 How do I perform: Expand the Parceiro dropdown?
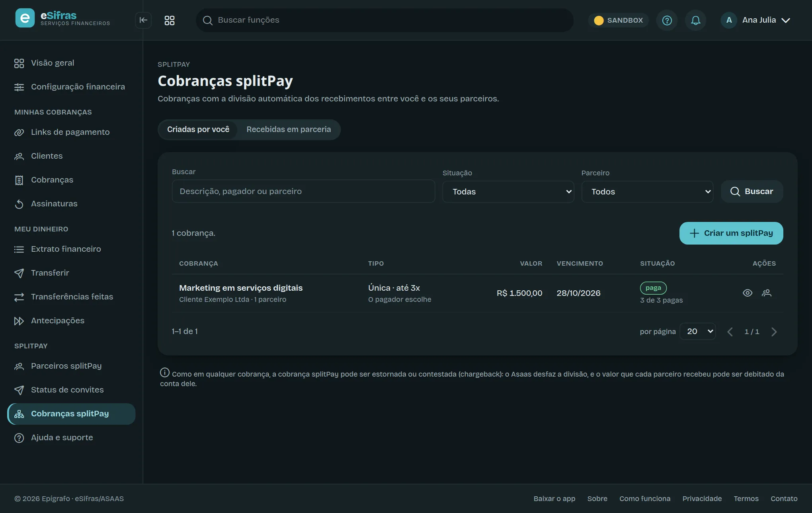click(x=647, y=192)
